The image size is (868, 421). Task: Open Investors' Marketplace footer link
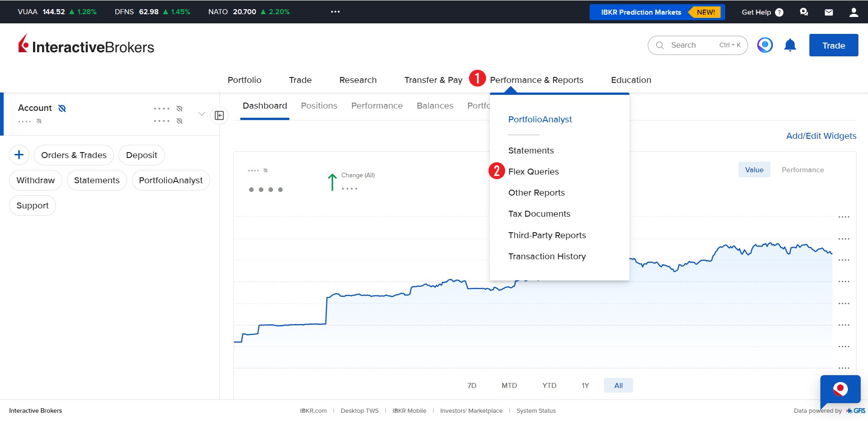pyautogui.click(x=471, y=411)
